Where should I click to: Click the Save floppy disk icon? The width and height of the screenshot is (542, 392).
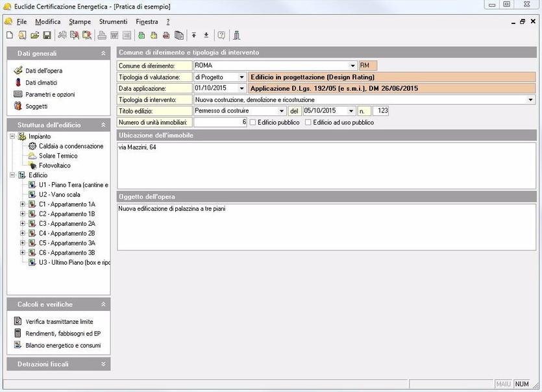(x=47, y=35)
